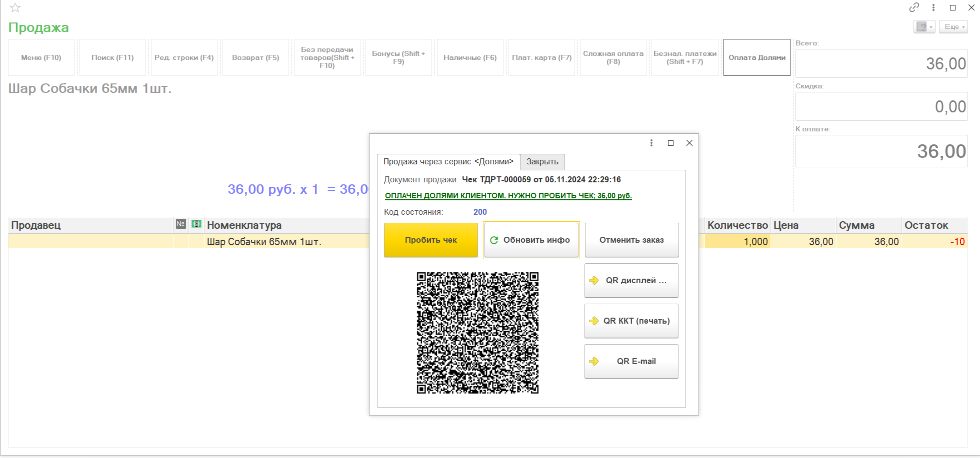Screen dimensions: 980x458
Task: Click Продавец column header
Action: click(90, 225)
